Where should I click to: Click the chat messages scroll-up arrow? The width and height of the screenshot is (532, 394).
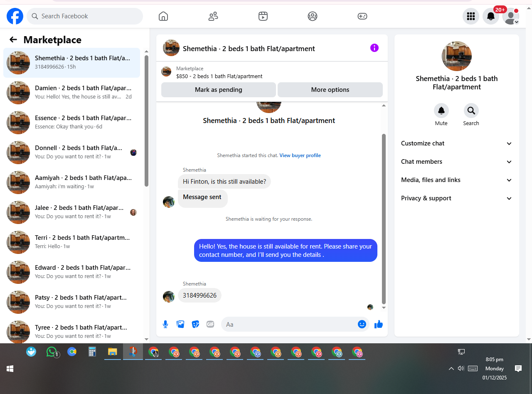tap(384, 106)
